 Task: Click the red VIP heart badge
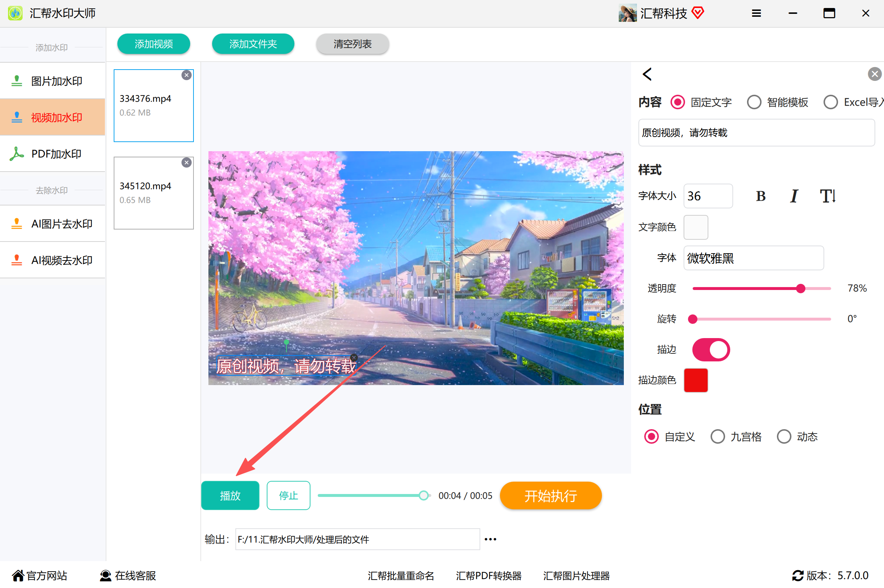click(x=697, y=13)
